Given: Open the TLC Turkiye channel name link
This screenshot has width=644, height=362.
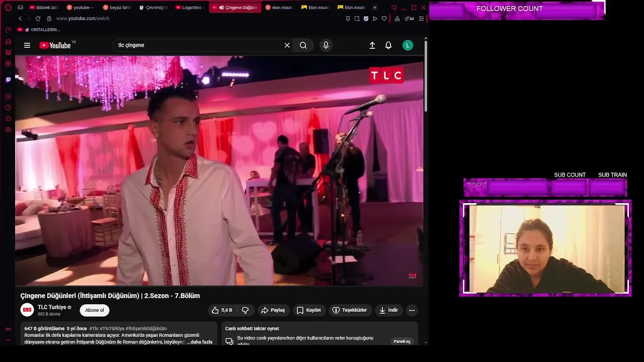Looking at the screenshot, I should [52, 307].
